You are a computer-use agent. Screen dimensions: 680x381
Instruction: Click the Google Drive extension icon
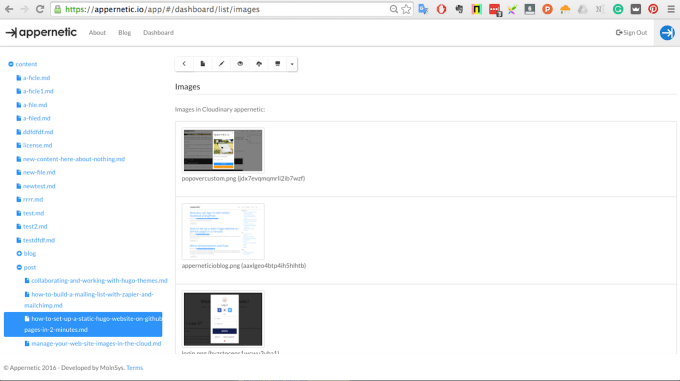pyautogui.click(x=582, y=9)
